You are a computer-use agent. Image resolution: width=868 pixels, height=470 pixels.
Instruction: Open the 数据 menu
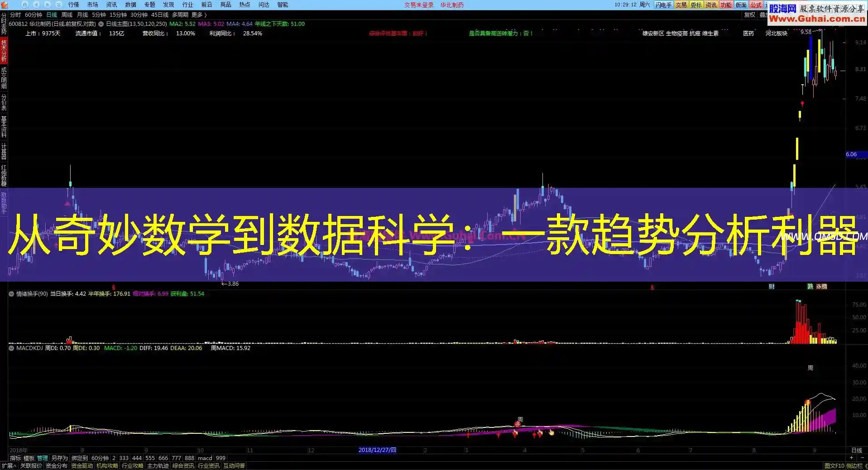[x=131, y=5]
